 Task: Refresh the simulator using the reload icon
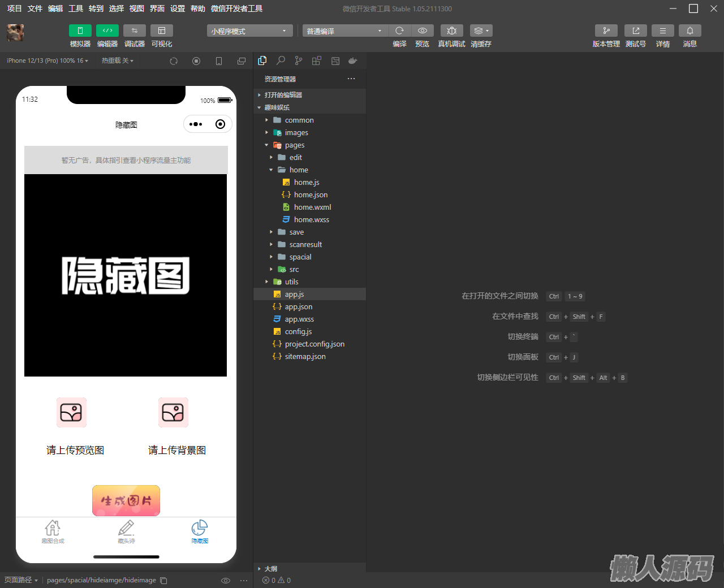click(x=174, y=61)
